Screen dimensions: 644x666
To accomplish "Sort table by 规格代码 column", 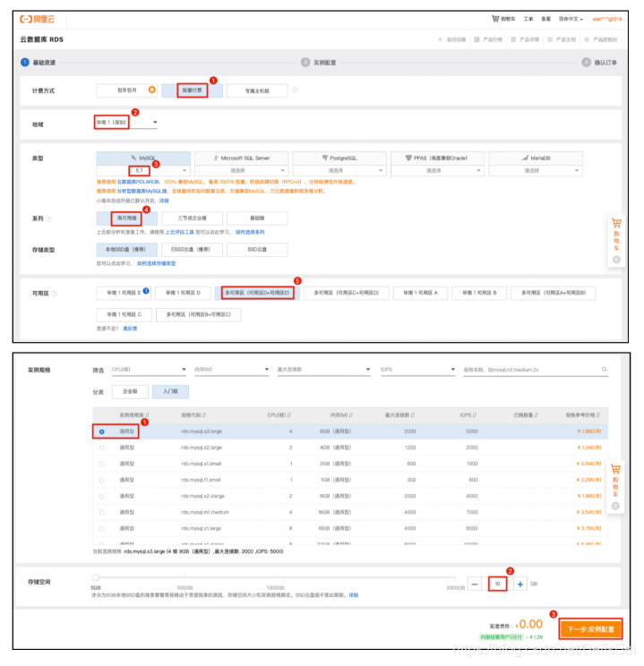I will click(x=193, y=415).
